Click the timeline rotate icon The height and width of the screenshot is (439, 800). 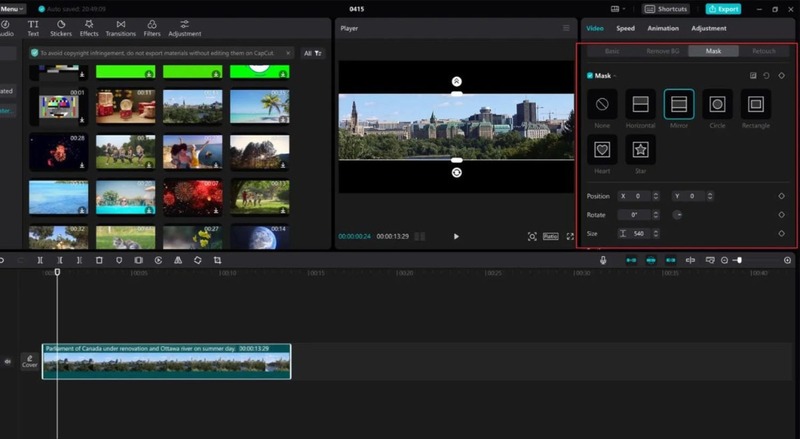click(197, 260)
